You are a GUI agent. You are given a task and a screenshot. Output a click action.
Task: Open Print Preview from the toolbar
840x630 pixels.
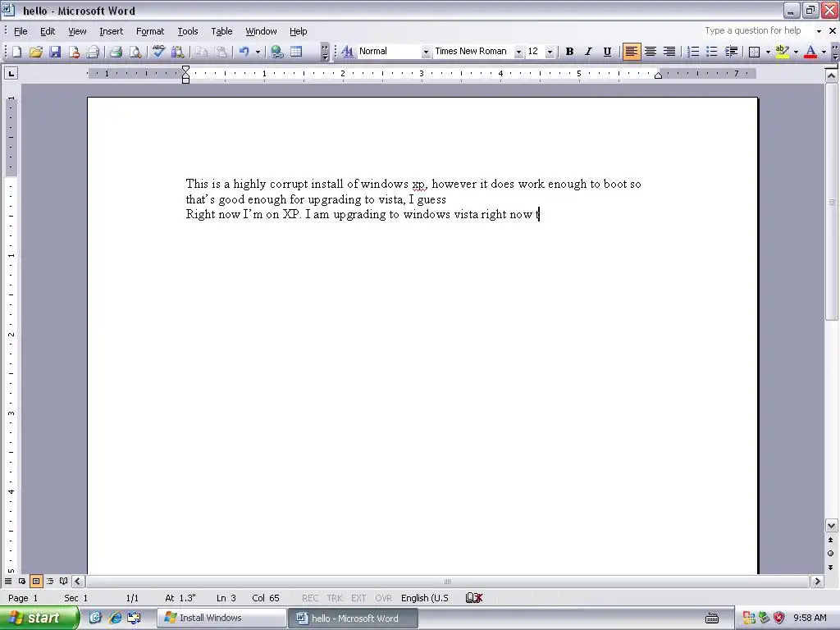click(135, 52)
